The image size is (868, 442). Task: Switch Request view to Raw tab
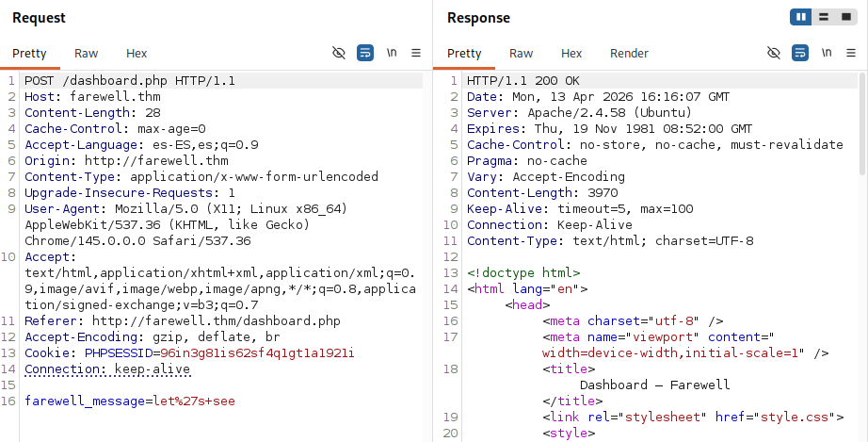coord(87,53)
